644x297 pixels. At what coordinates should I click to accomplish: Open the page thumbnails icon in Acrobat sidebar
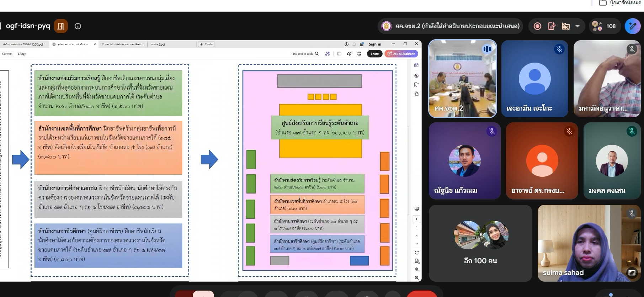click(416, 94)
